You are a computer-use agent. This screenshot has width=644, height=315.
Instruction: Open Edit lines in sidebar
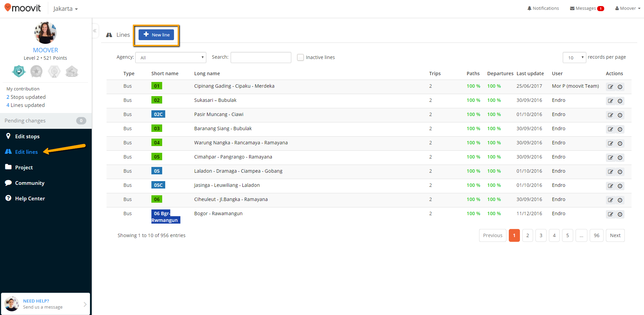click(x=26, y=152)
